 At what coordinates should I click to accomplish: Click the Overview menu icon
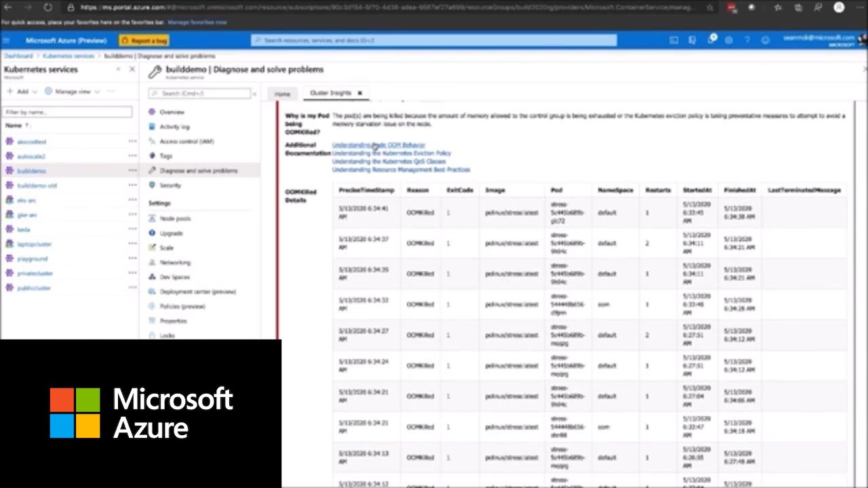[x=153, y=112]
